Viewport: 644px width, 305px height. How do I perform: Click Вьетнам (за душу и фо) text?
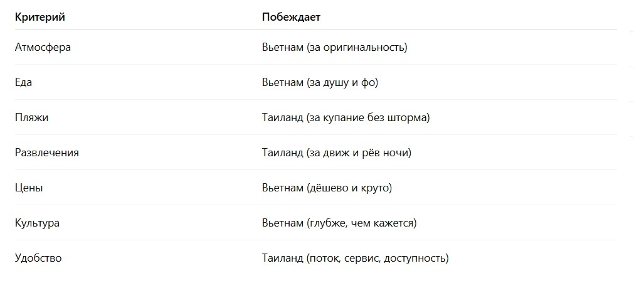(320, 83)
